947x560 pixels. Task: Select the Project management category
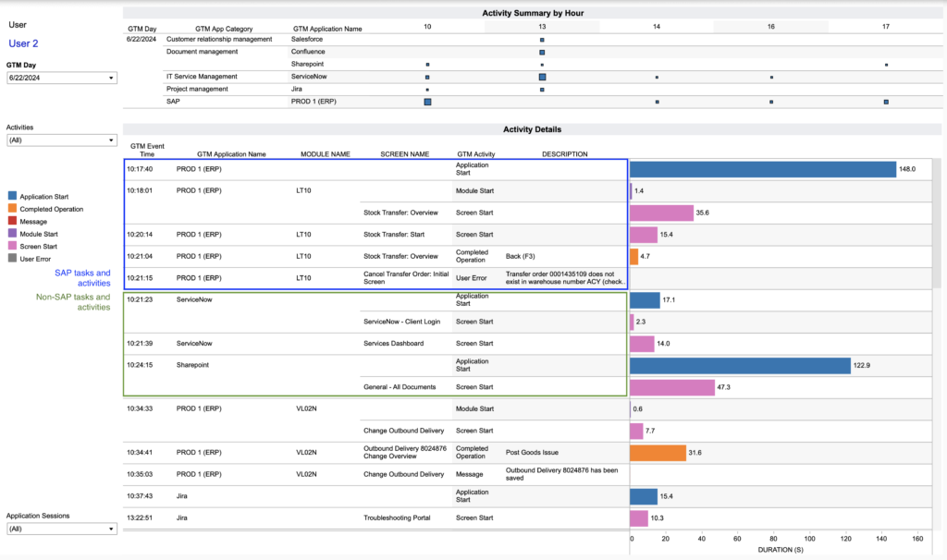click(x=198, y=90)
